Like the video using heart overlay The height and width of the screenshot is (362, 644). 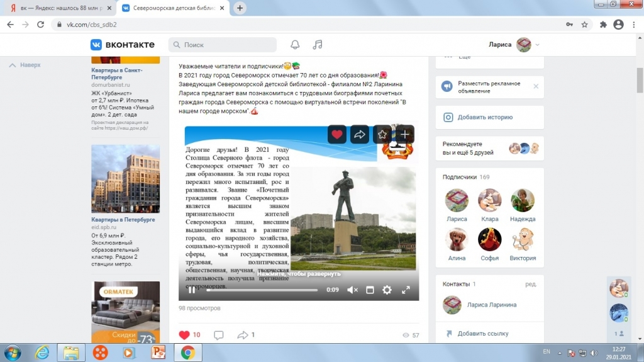[x=337, y=134]
